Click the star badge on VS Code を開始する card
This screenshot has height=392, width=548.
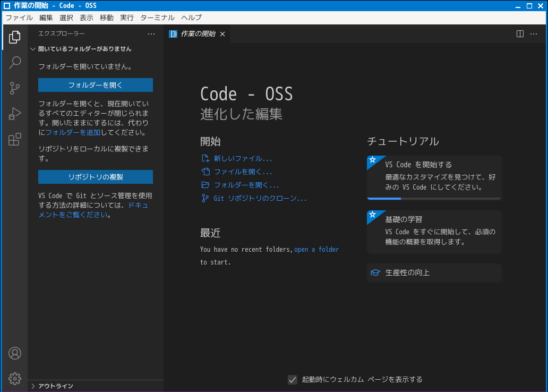[373, 160]
